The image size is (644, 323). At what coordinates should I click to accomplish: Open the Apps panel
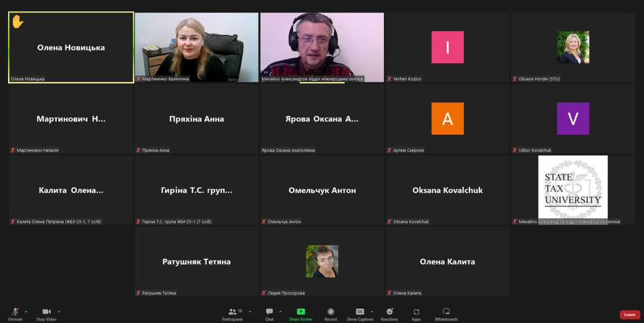point(416,313)
